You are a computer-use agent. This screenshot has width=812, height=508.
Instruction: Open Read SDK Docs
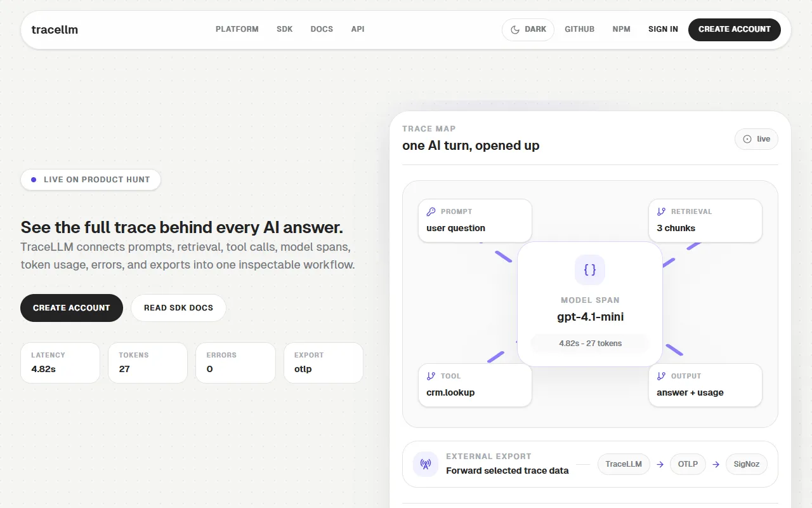point(178,308)
